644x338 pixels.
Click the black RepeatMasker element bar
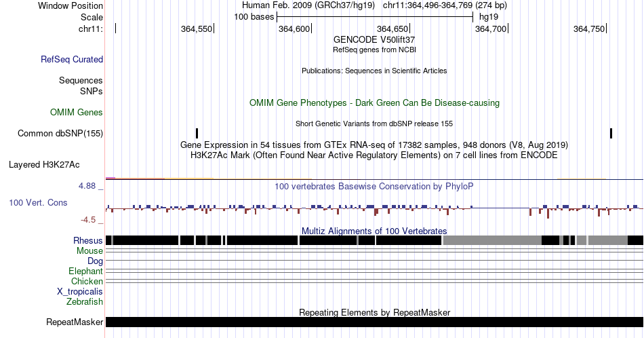[x=374, y=322]
